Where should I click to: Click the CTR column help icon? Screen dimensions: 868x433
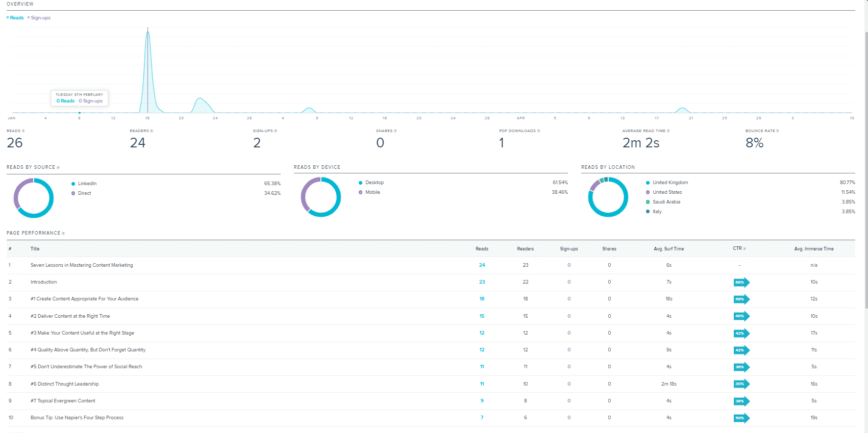(x=745, y=249)
